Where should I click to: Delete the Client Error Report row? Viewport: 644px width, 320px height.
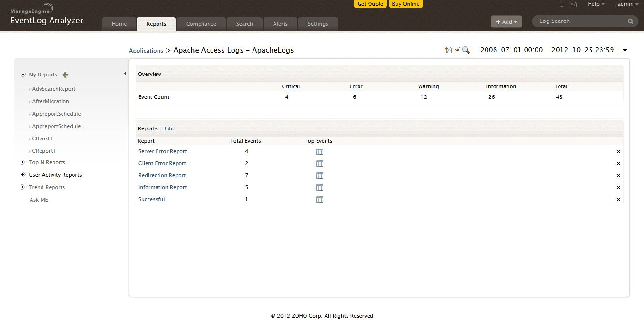[x=618, y=164]
